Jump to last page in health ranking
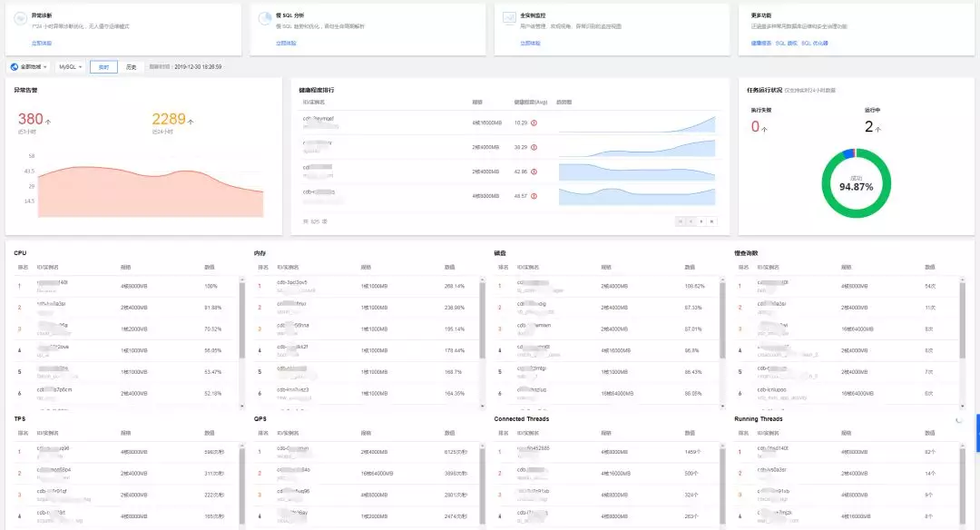This screenshot has width=980, height=530. coord(712,221)
